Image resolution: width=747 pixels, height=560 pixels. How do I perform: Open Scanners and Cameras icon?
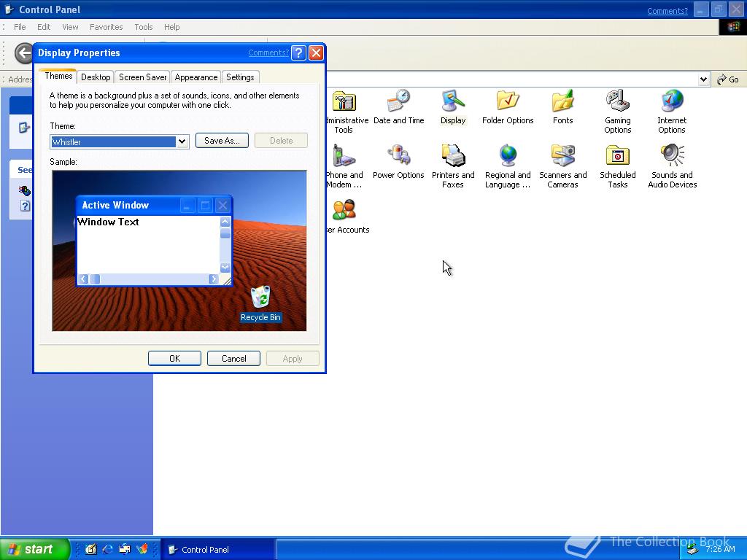[x=562, y=166]
